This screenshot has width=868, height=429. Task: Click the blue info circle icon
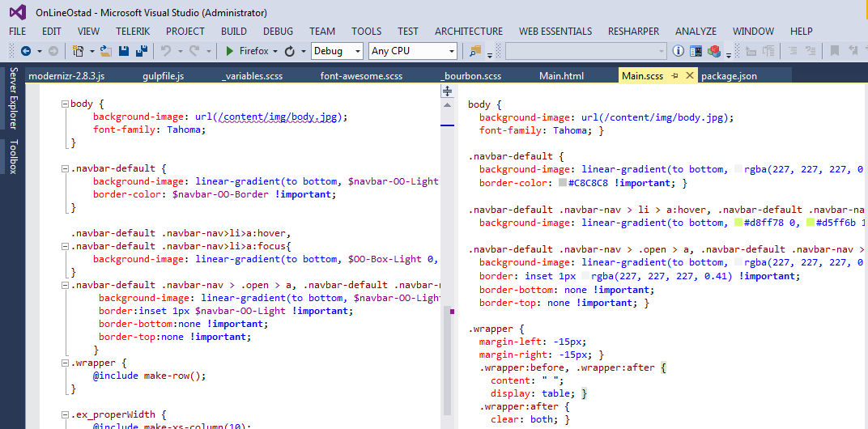tap(679, 51)
